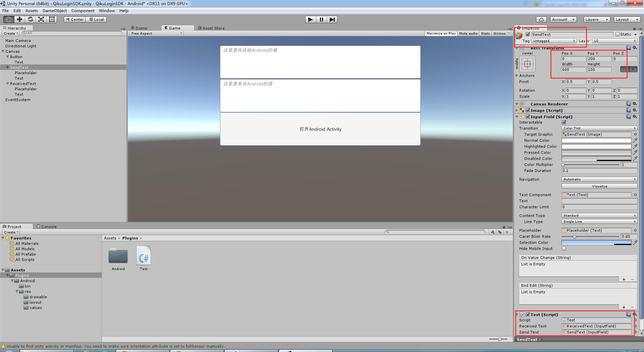This screenshot has height=352, width=644.
Task: Pick Highlighted Color with eyedropper
Action: click(635, 146)
